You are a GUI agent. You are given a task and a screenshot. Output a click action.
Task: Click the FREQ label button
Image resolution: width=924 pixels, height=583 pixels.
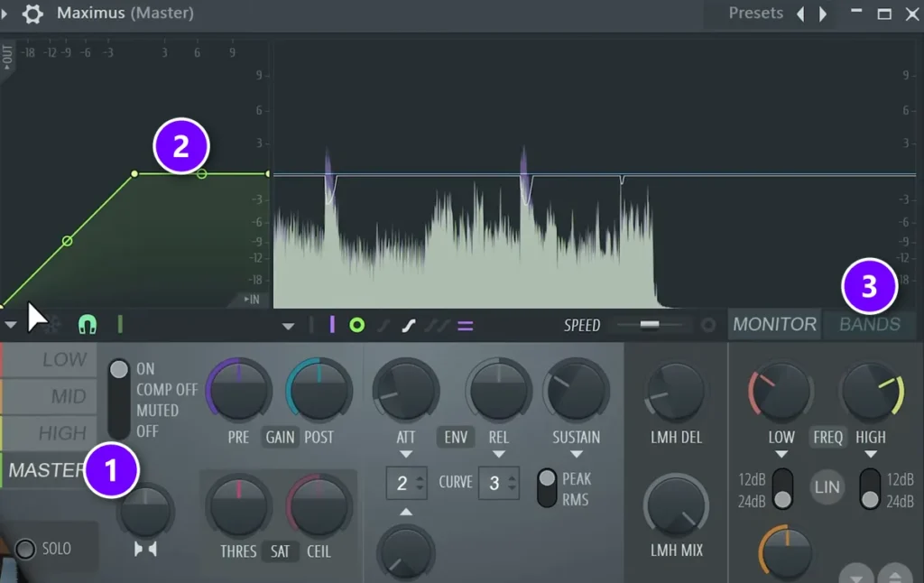click(828, 438)
